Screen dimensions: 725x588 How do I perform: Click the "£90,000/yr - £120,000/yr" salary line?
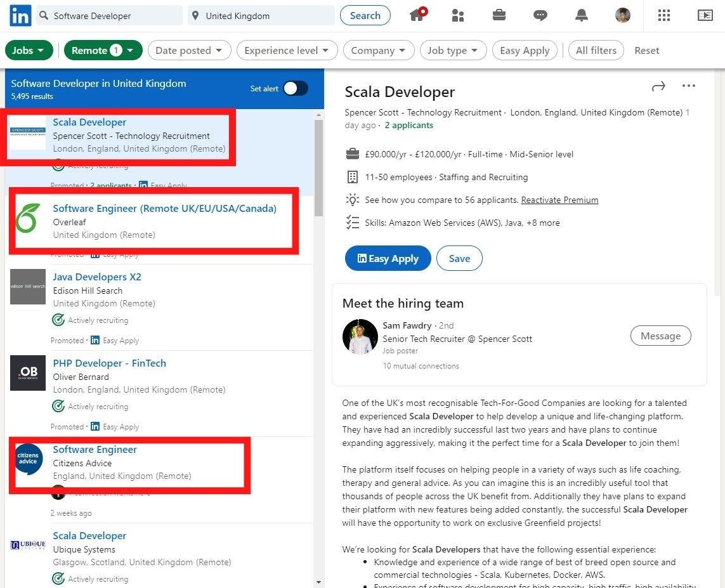coord(413,154)
